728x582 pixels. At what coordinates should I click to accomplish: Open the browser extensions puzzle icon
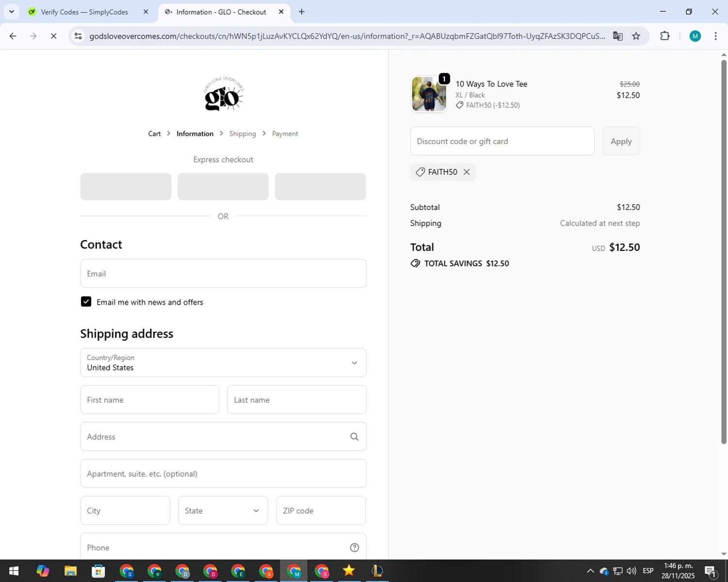coord(665,36)
